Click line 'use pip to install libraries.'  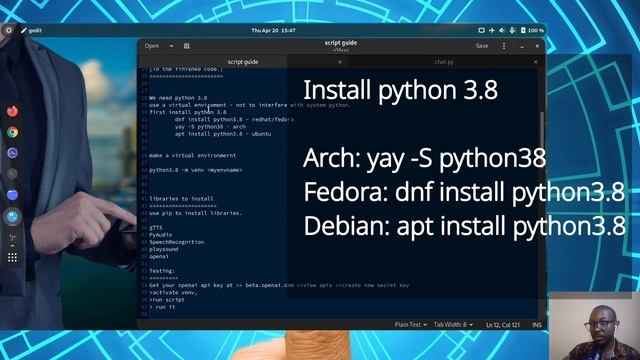point(196,213)
